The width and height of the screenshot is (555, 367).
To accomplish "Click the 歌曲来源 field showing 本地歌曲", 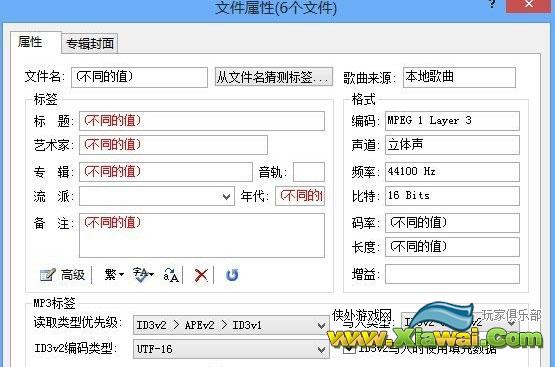I will tap(459, 77).
